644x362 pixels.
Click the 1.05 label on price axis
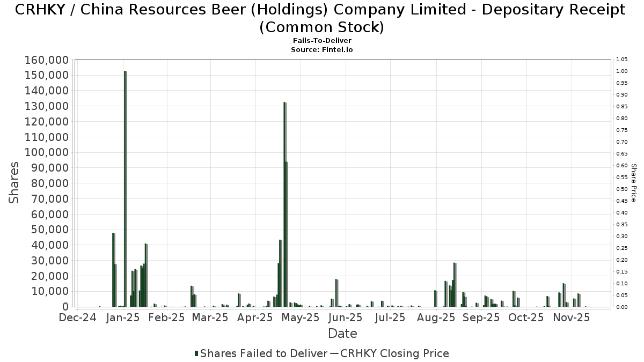click(621, 60)
